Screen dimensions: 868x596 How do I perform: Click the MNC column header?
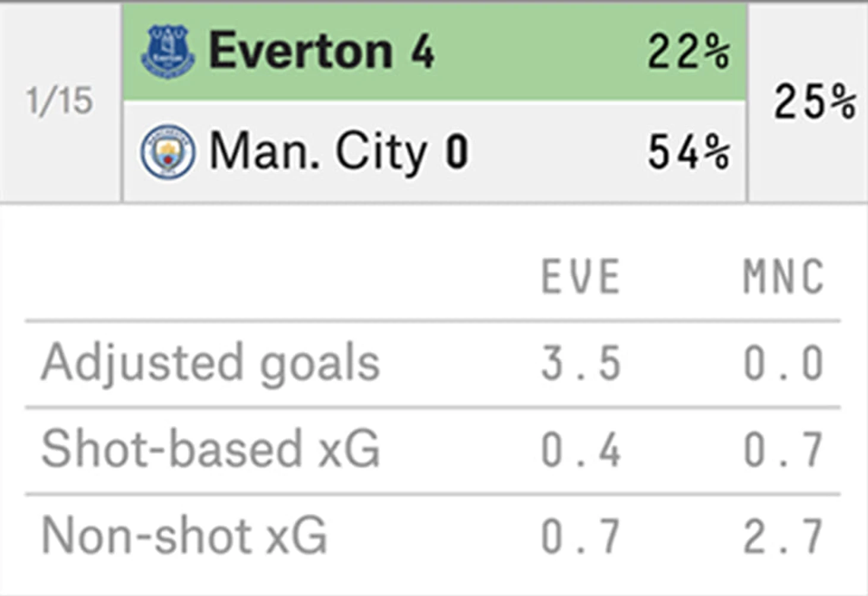[x=784, y=277]
